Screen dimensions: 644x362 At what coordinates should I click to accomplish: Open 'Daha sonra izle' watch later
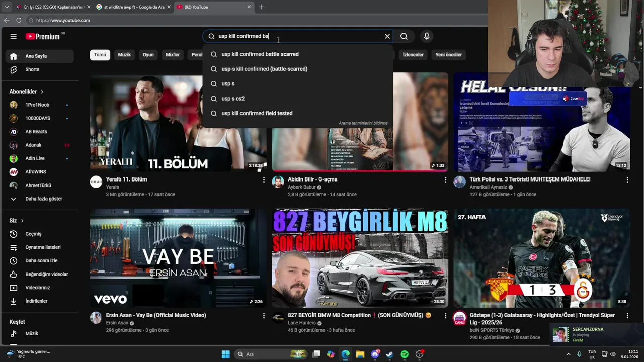tap(40, 260)
